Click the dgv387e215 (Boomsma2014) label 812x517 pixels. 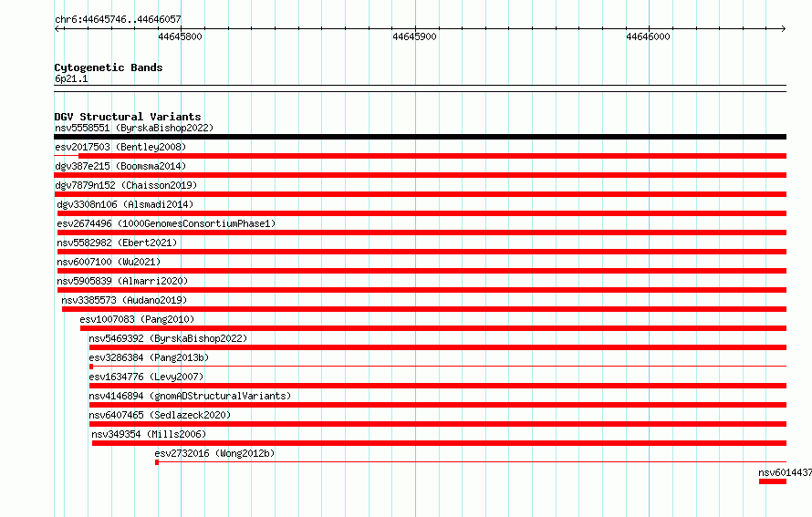(x=120, y=166)
